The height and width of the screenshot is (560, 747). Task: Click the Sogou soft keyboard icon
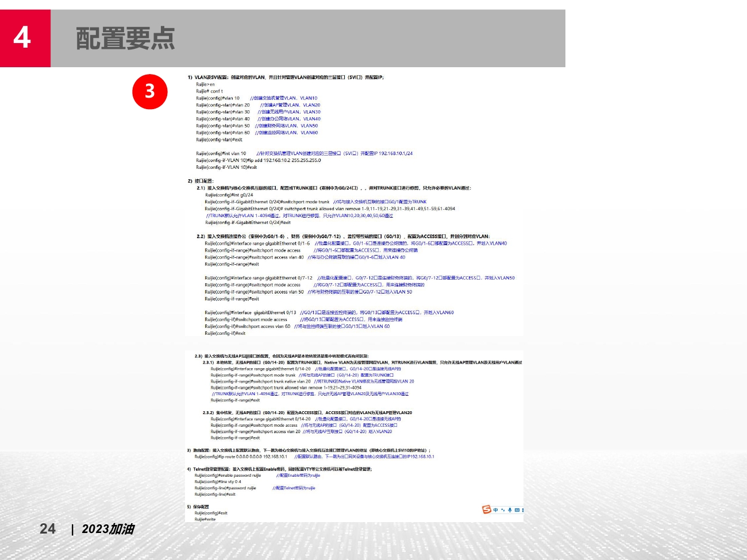pyautogui.click(x=517, y=510)
